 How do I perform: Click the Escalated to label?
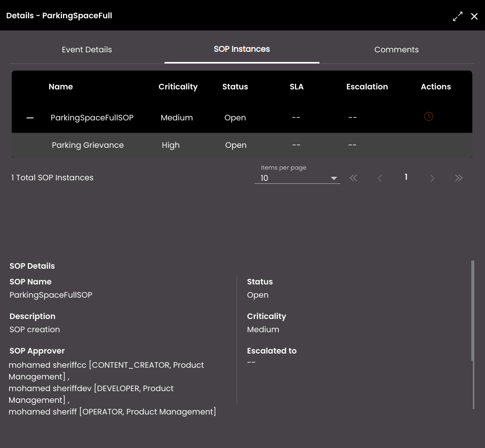pyautogui.click(x=272, y=351)
